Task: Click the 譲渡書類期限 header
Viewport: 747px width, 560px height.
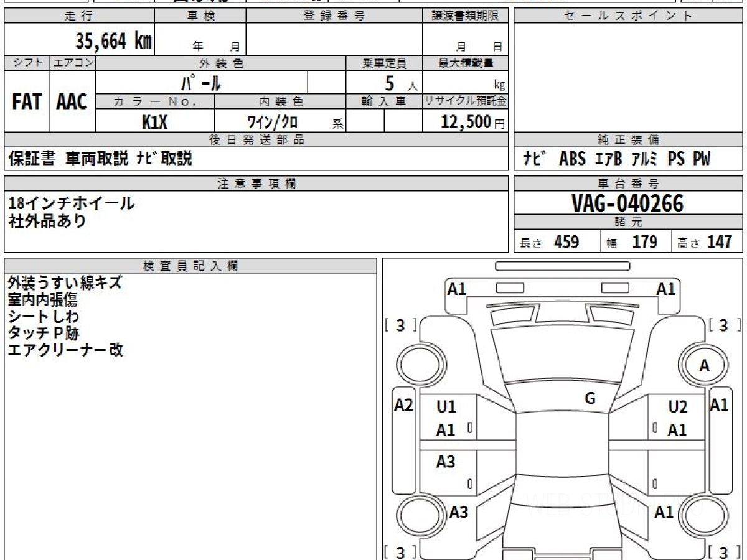Action: click(466, 16)
